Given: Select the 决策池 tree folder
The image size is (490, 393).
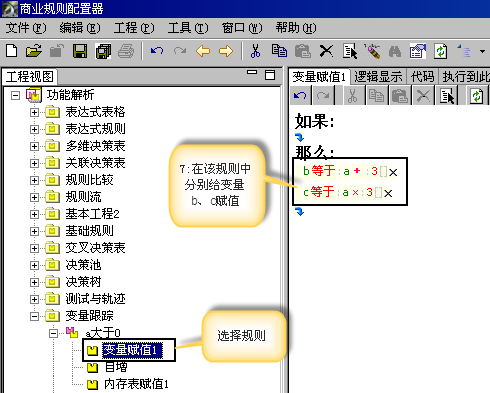Looking at the screenshot, I should point(83,265).
